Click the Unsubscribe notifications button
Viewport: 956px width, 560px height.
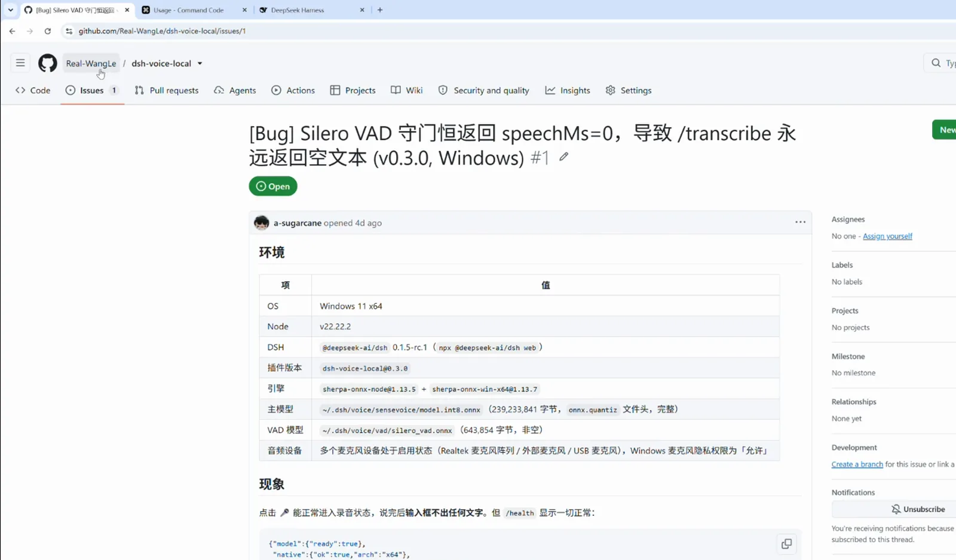pos(894,509)
